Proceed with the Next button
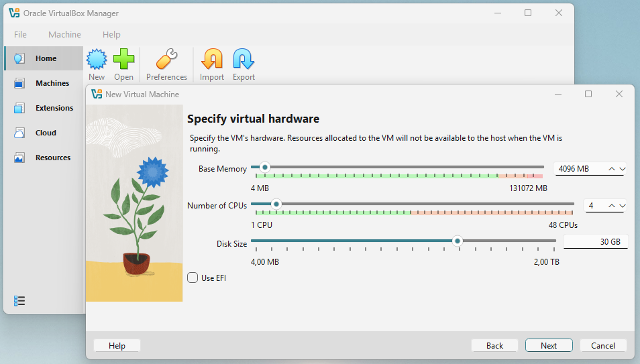640x364 pixels. pyautogui.click(x=549, y=346)
